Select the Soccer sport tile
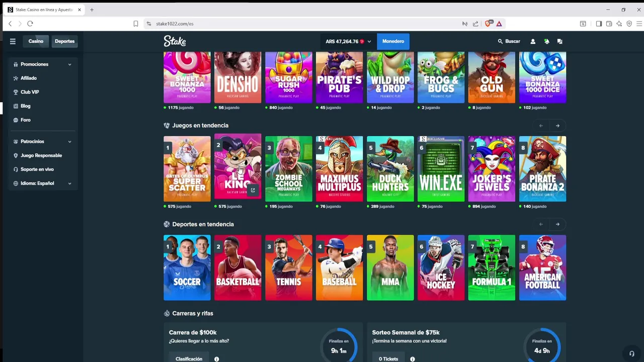This screenshot has width=644, height=362. [187, 267]
